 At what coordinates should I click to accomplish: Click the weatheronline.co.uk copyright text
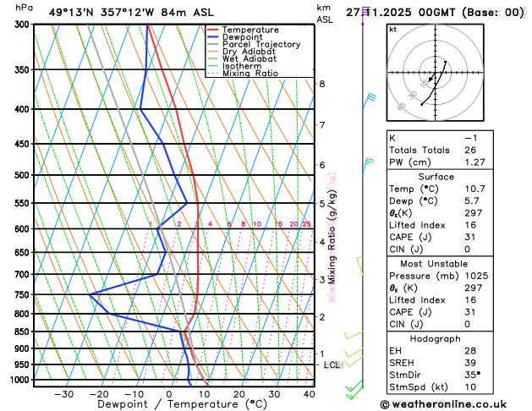443,404
